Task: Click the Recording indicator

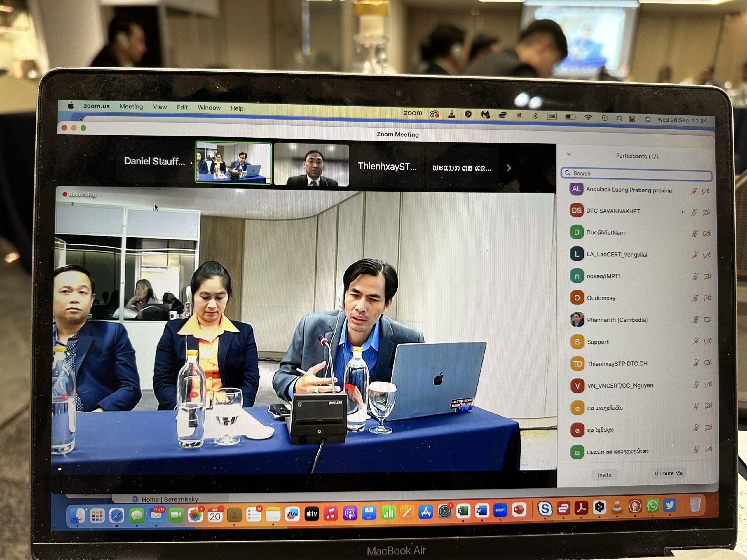Action: click(x=79, y=195)
